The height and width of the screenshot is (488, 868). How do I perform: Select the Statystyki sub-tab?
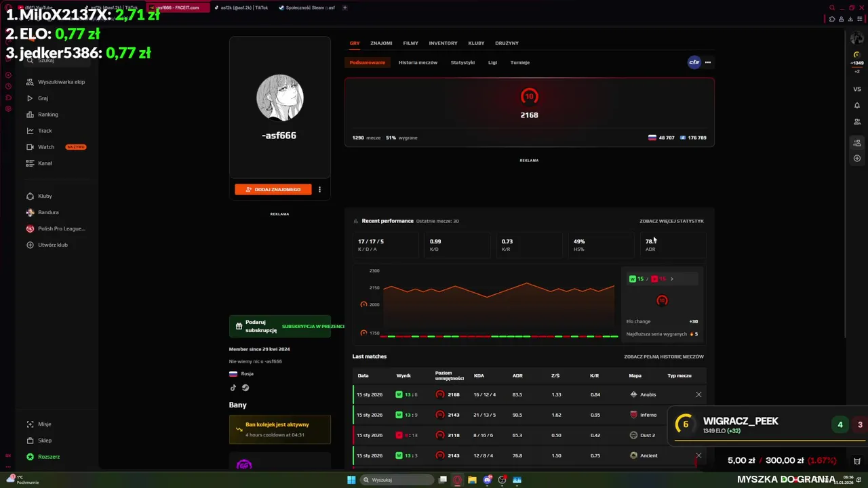point(462,62)
